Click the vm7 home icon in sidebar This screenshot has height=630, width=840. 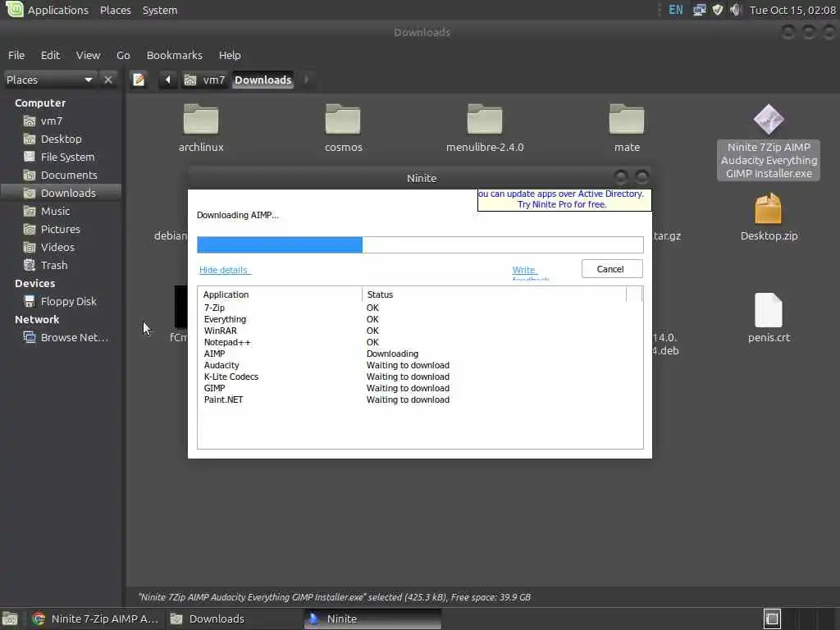(x=30, y=121)
